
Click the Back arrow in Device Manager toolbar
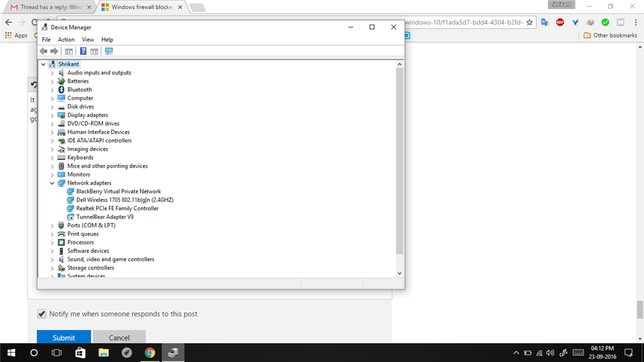[x=43, y=52]
